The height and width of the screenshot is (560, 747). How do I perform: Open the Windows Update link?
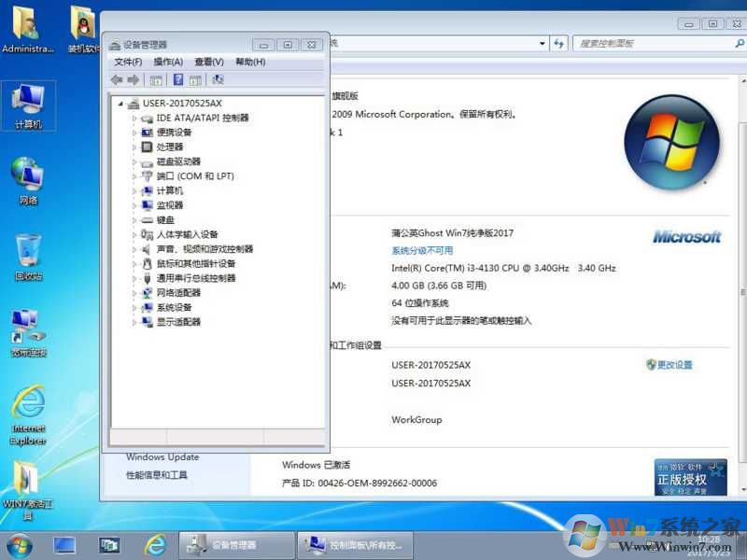(x=162, y=457)
